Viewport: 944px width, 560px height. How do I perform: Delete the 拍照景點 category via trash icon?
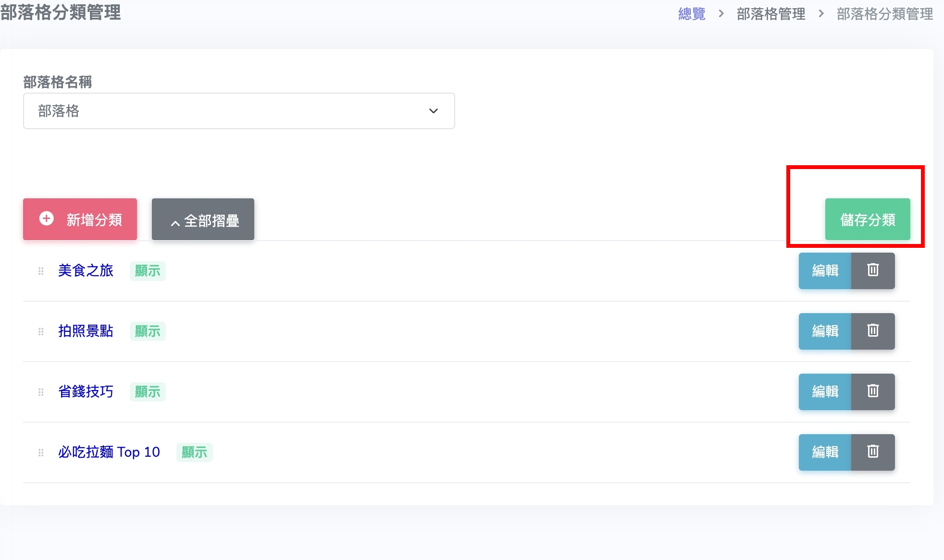873,331
